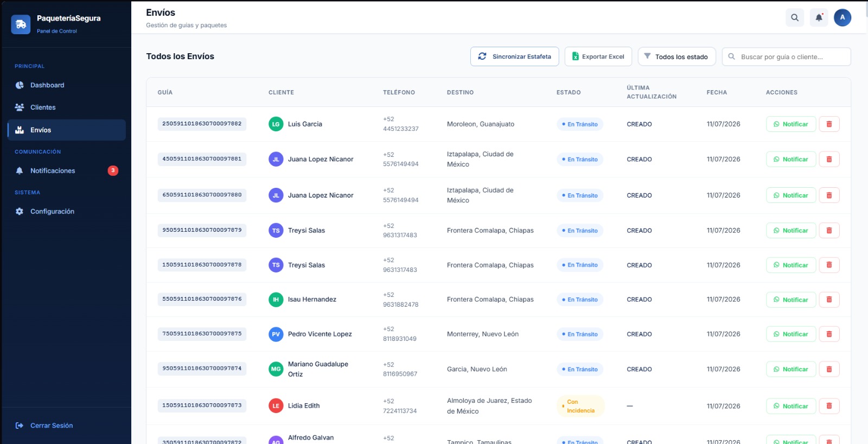Click Sincronizar Estafeta button
The image size is (868, 444).
(x=514, y=56)
